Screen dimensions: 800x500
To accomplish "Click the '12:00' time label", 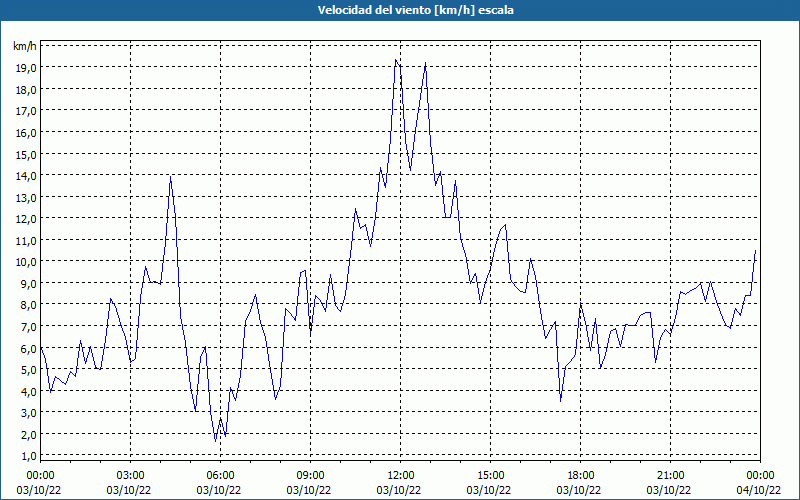I will pos(400,476).
